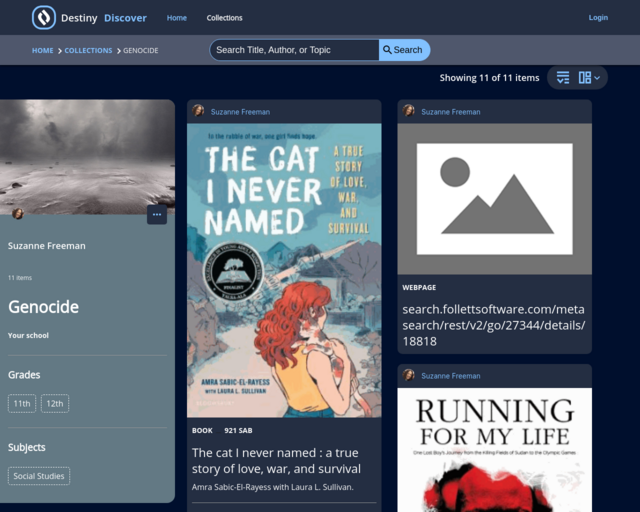The width and height of the screenshot is (640, 512).
Task: Select the Social Studies subject tag
Action: click(x=39, y=476)
